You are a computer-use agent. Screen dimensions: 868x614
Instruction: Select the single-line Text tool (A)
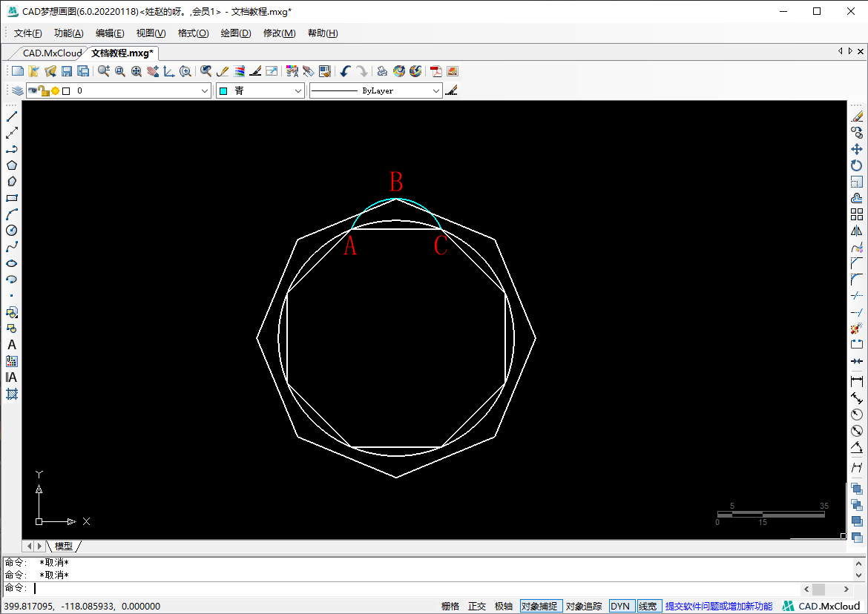(12, 345)
